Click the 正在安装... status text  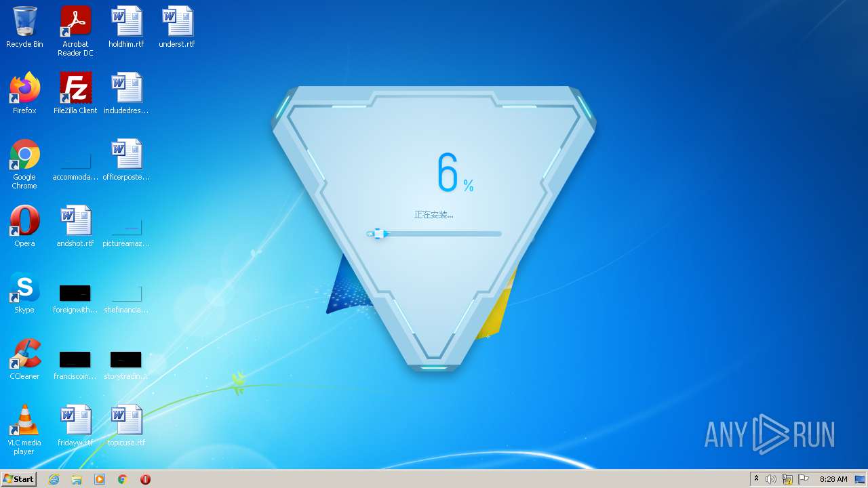(434, 215)
